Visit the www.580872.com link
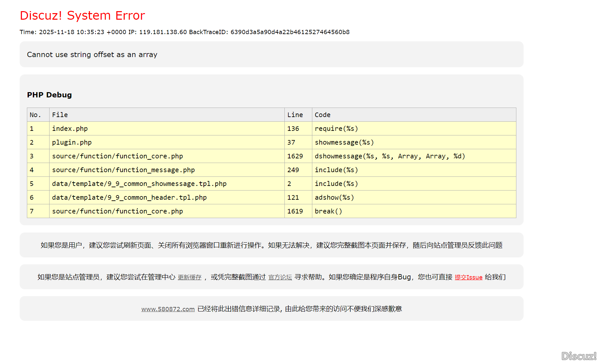 [x=168, y=309]
